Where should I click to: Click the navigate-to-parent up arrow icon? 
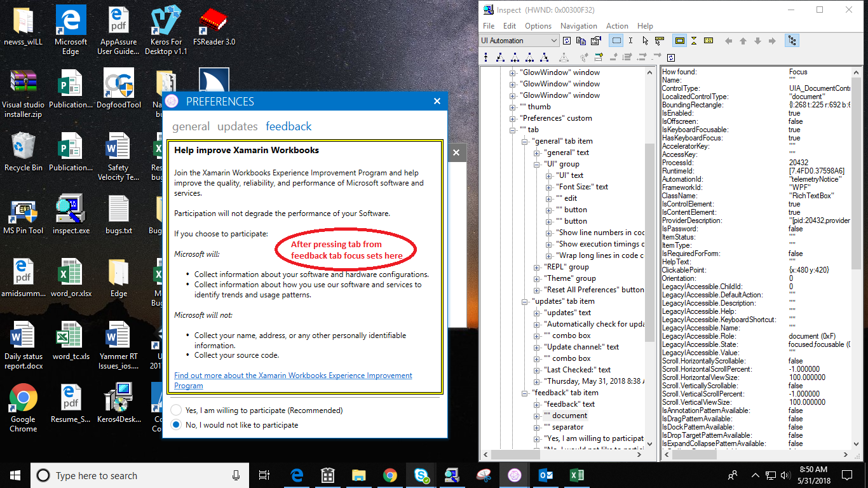click(x=743, y=40)
